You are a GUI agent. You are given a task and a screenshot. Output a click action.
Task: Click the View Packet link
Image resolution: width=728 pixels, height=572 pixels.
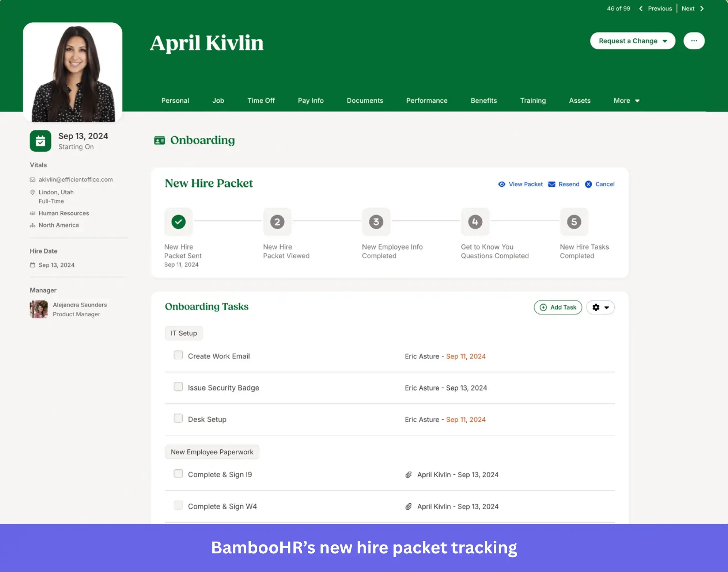coord(526,184)
